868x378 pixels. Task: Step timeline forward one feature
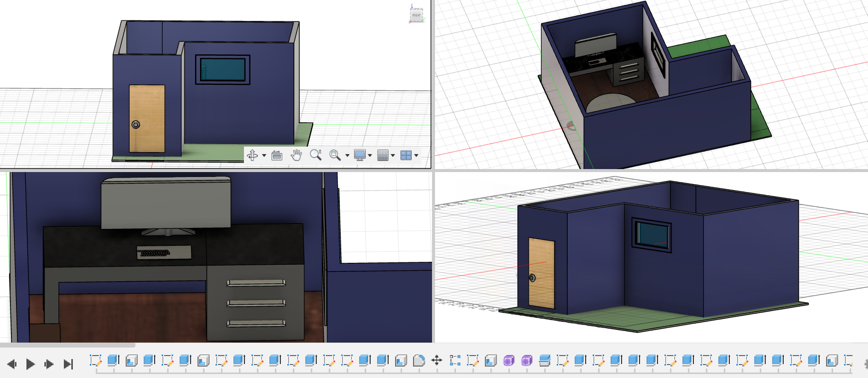point(49,364)
